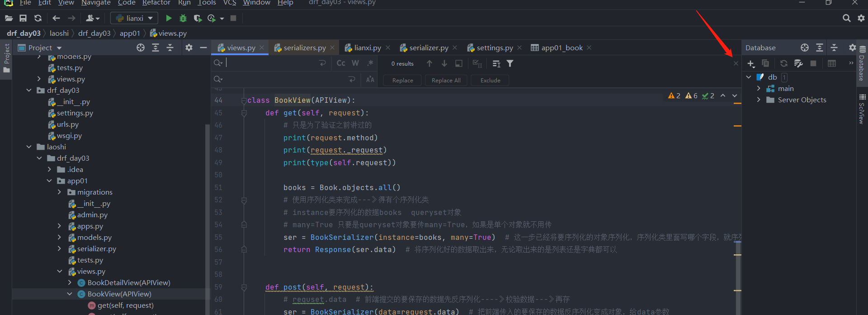Toggle Preserve Case in replace field
Screen dimensions: 868x315
click(x=370, y=80)
